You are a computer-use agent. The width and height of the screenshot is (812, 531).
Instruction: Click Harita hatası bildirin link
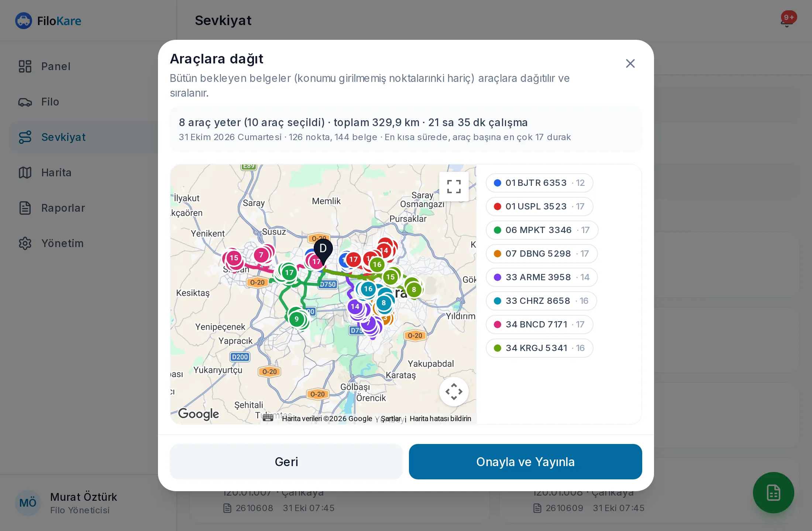coord(440,419)
